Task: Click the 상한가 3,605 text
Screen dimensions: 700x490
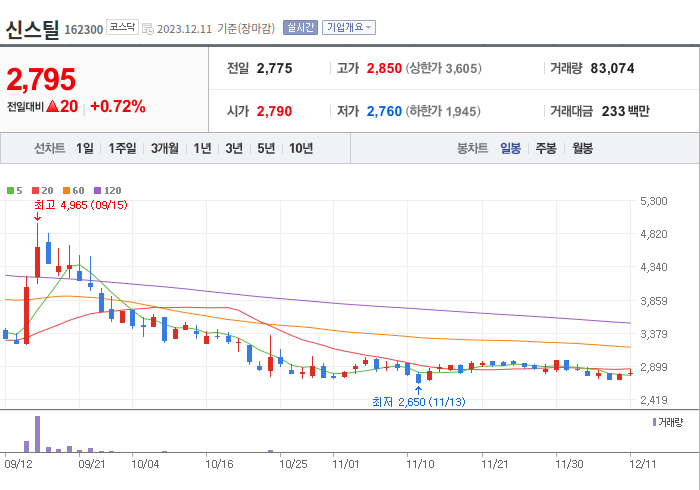Action: pyautogui.click(x=444, y=68)
